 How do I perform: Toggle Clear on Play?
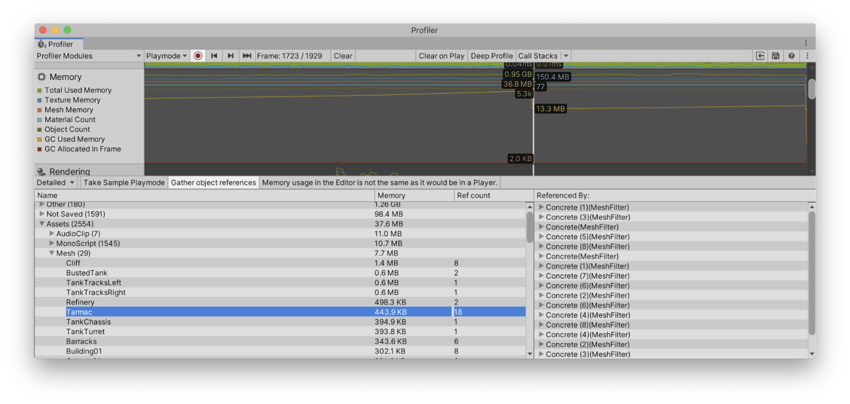pos(441,56)
